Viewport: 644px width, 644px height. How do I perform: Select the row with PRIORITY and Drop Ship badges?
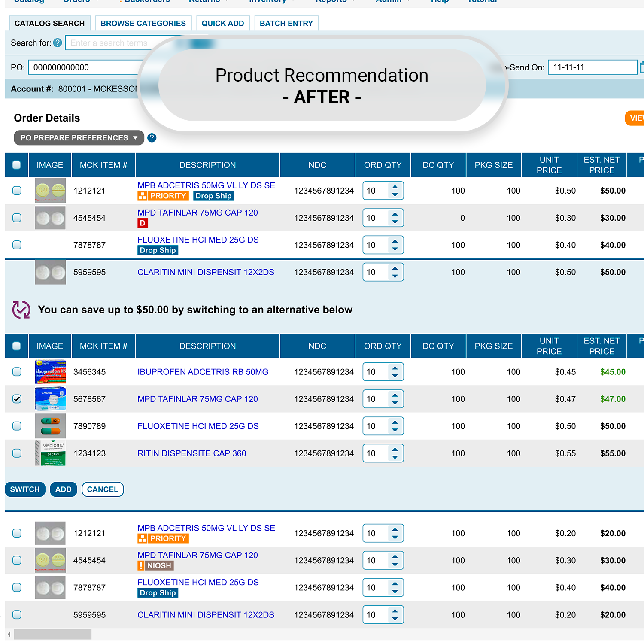pos(17,191)
